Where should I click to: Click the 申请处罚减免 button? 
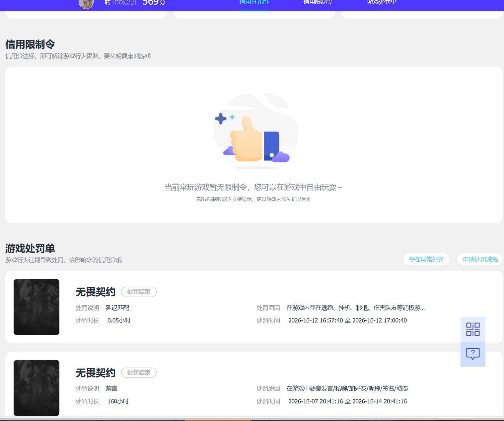pyautogui.click(x=480, y=259)
